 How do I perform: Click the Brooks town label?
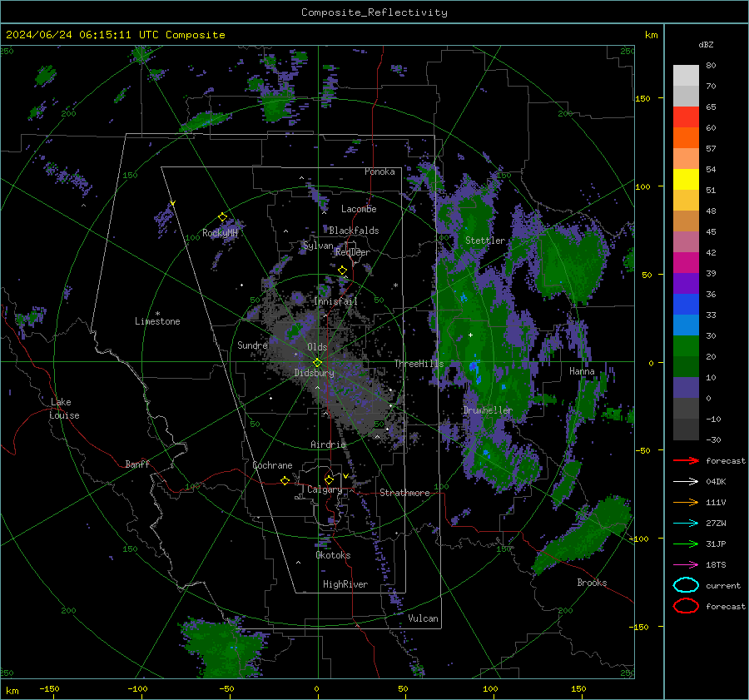[592, 583]
